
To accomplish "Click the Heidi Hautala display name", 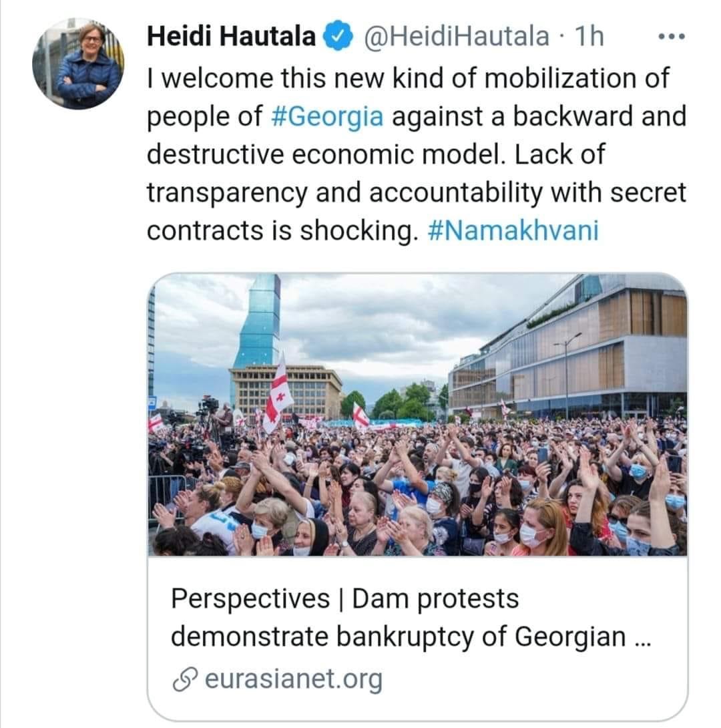I will (x=232, y=37).
